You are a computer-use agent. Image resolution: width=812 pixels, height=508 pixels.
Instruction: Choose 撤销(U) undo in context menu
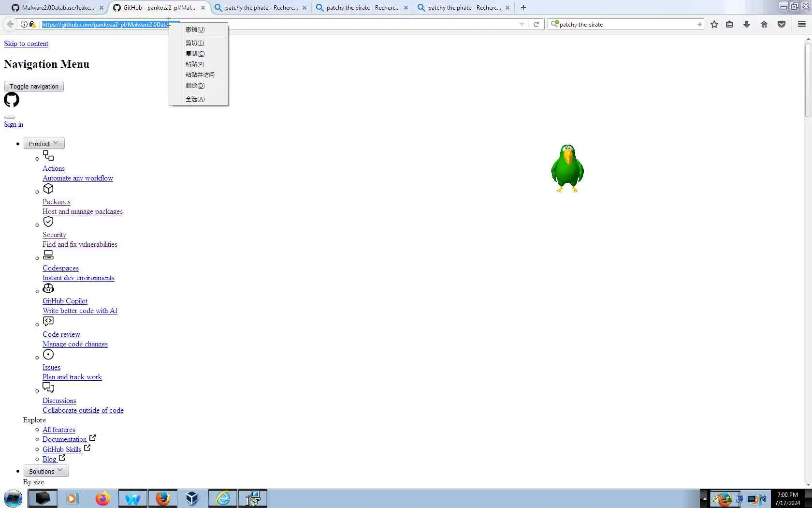[198, 30]
